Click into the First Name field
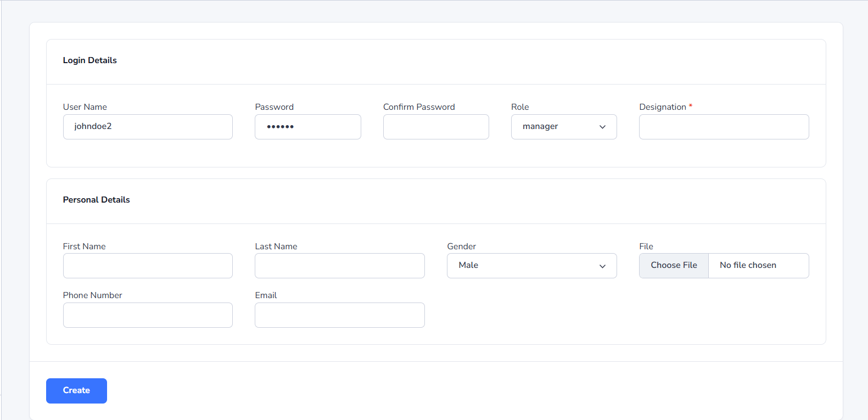868x420 pixels. tap(148, 266)
